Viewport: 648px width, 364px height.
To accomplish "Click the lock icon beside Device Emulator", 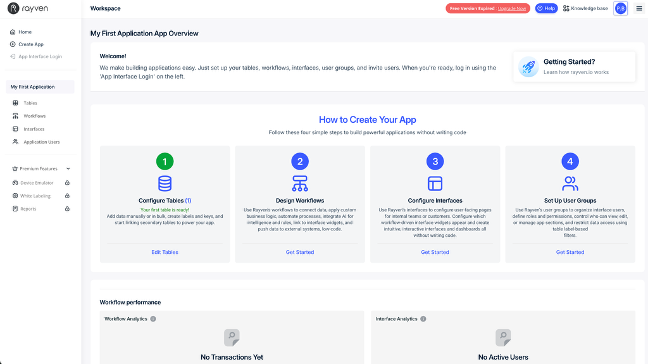I will click(67, 183).
